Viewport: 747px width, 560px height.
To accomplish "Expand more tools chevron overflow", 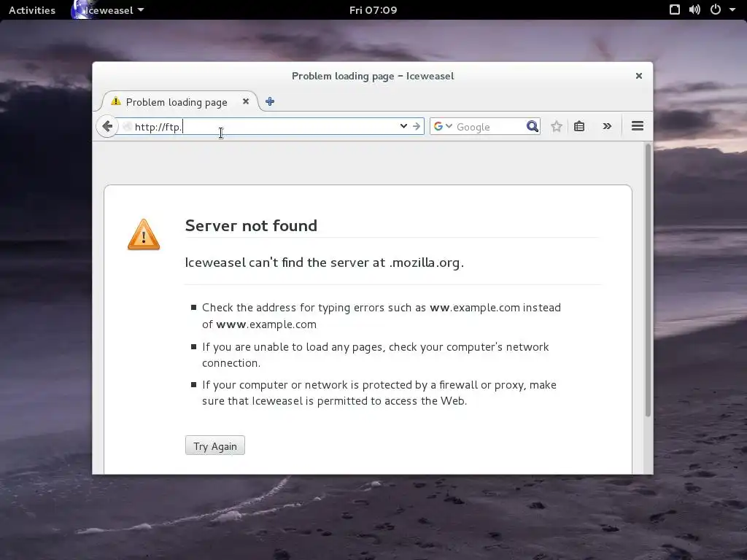I will coord(607,126).
